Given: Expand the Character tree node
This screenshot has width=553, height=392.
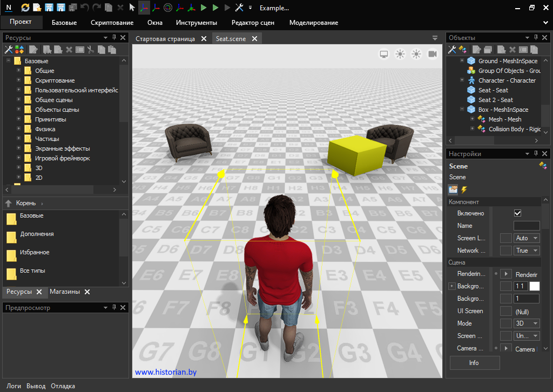Looking at the screenshot, I should point(462,80).
